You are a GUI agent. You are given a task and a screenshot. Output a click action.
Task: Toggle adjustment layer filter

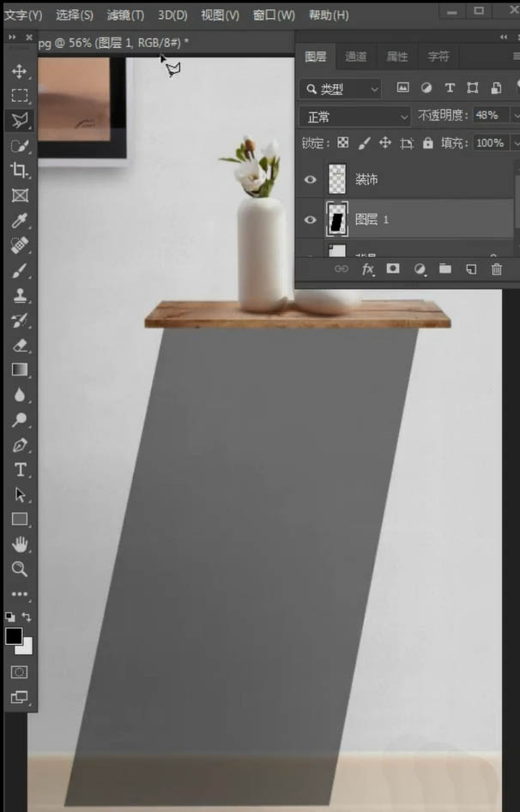(426, 87)
